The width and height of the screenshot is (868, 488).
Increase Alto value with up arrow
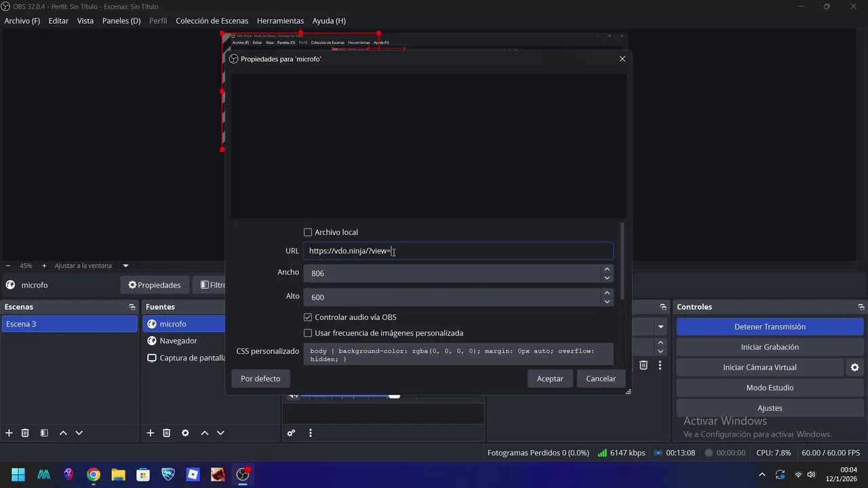pos(607,293)
